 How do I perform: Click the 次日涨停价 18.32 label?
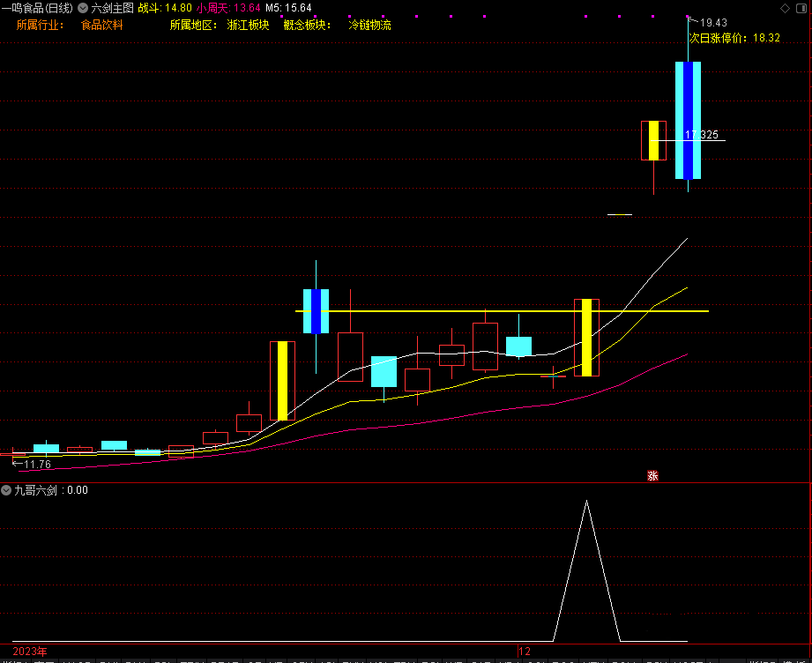734,38
